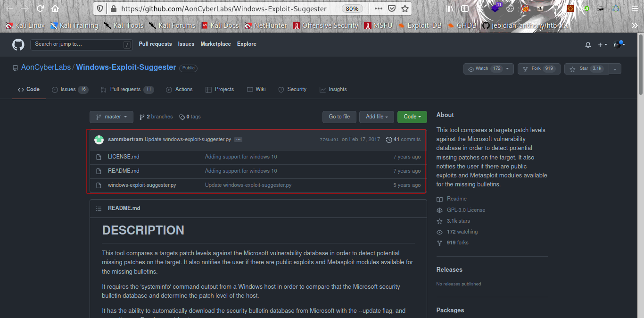The height and width of the screenshot is (318, 644).
Task: Click Marketplace in the GitHub header
Action: [x=215, y=44]
